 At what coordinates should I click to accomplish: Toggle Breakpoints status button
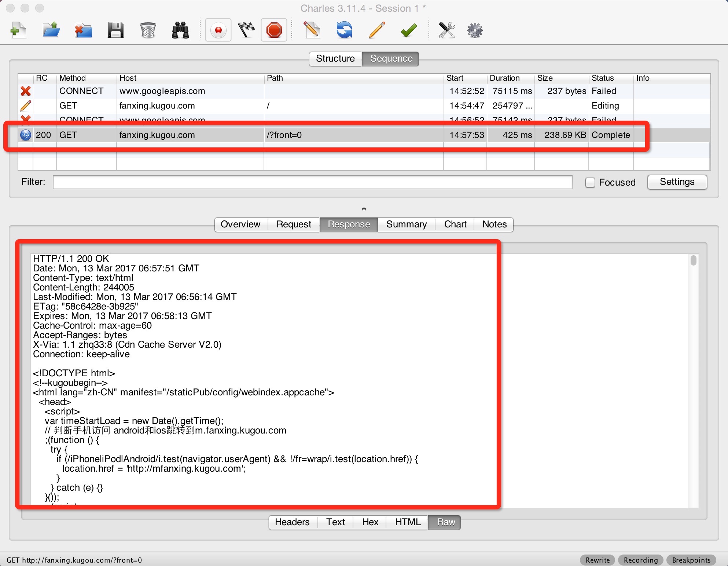[x=691, y=560]
